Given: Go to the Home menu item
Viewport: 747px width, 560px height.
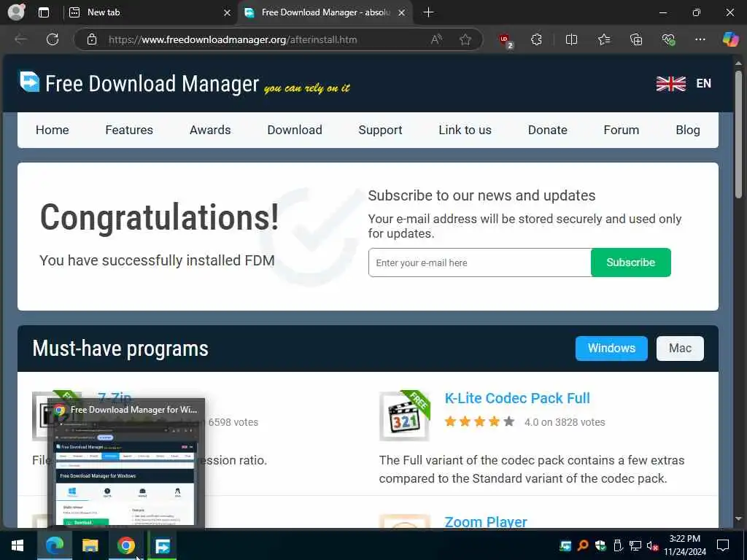Looking at the screenshot, I should click(53, 130).
